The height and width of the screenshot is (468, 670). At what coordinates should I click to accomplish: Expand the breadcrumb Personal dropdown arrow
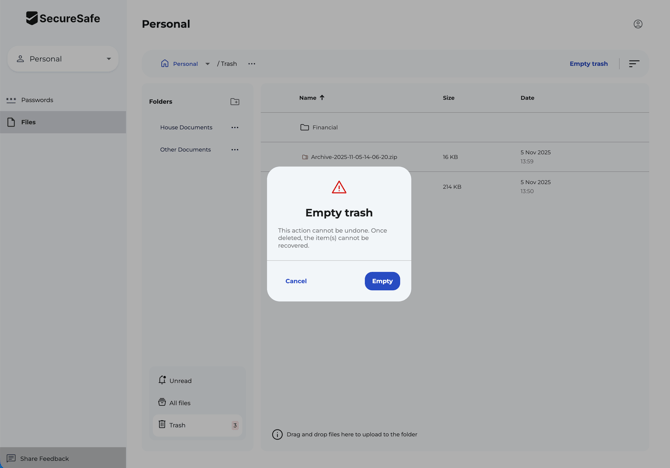point(208,64)
